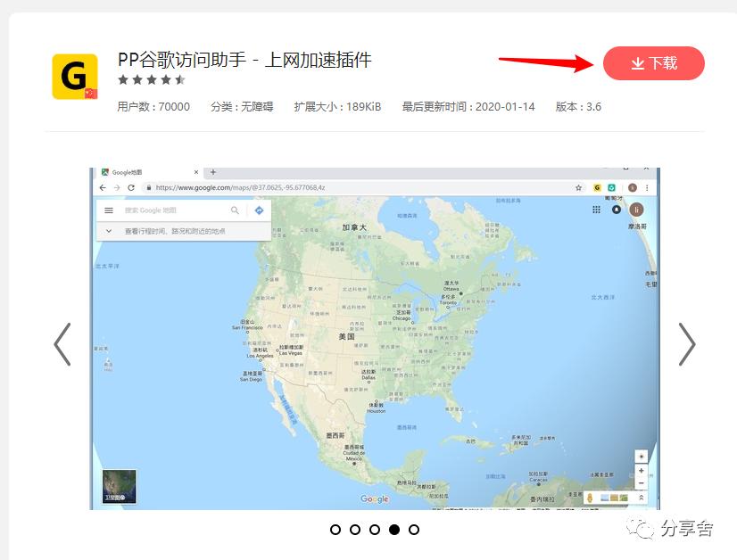Switch to satellite view via bottom-left thumbnail

click(x=119, y=486)
